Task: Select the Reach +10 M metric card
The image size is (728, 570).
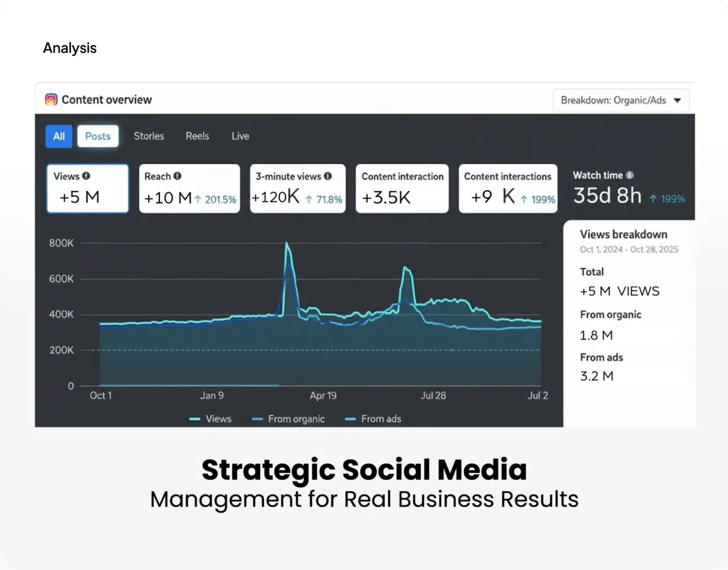Action: [189, 188]
